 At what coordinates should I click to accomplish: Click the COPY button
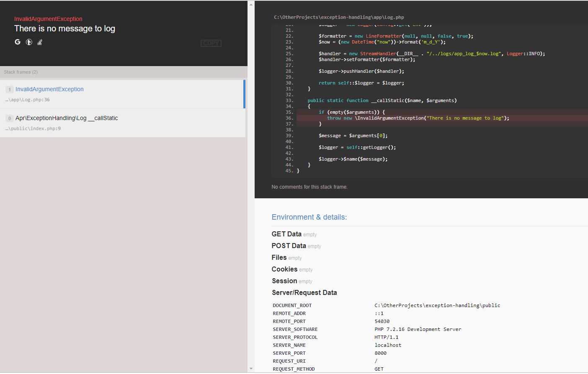[x=211, y=43]
